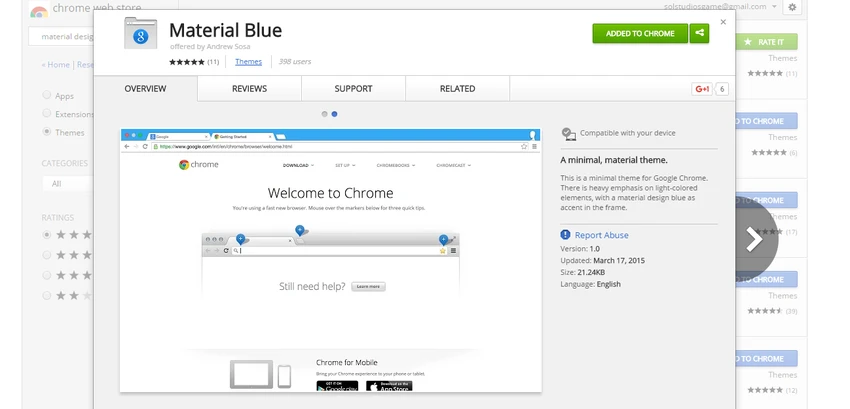Click the account email address in header
Viewport: 850px width, 409px height.
tap(715, 7)
